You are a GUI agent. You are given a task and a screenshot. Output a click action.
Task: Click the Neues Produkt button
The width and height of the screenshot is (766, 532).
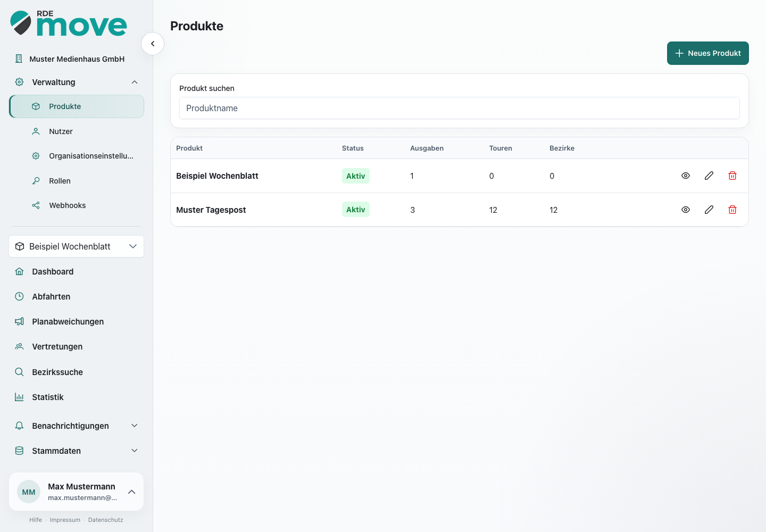point(708,53)
